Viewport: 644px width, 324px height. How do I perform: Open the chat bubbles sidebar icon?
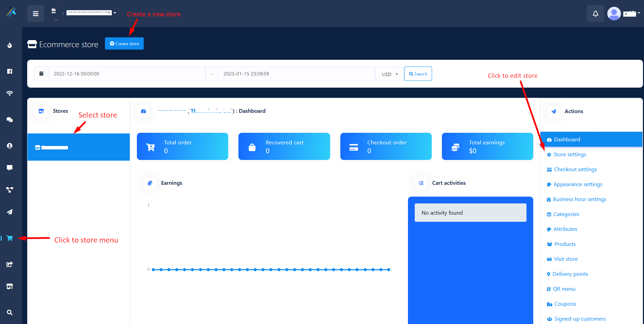tap(10, 120)
